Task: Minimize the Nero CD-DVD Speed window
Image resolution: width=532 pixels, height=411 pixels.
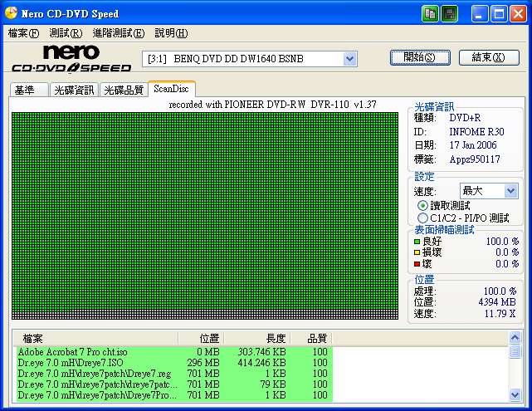Action: (480, 14)
